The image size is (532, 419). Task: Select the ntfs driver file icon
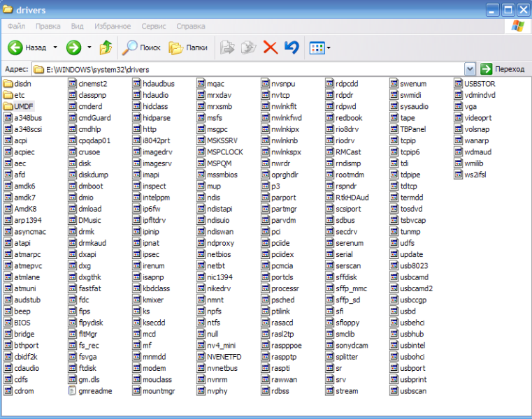pos(201,323)
